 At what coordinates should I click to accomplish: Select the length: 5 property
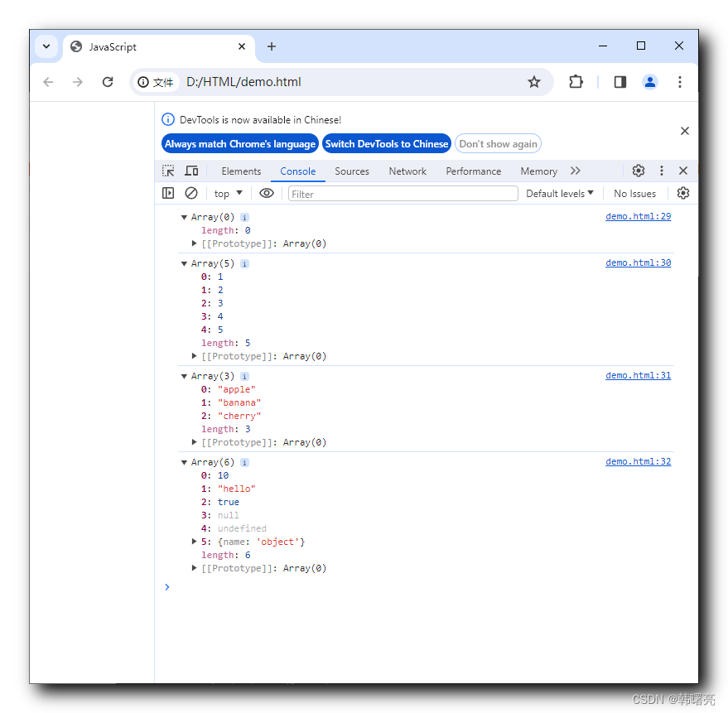coord(225,343)
